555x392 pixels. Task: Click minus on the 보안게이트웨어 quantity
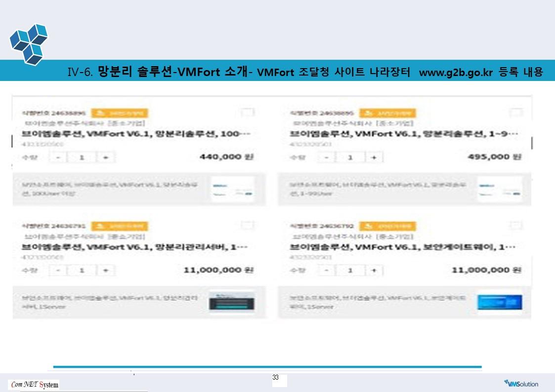click(x=326, y=271)
